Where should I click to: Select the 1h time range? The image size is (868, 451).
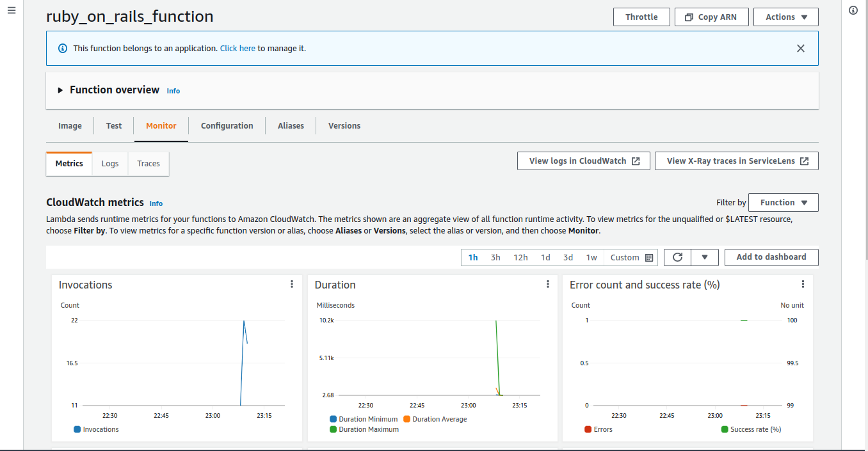coord(473,257)
